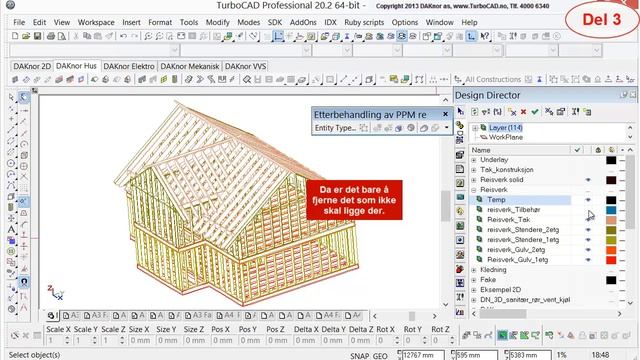This screenshot has width=640, height=360.
Task: Click the Design Director horizontal scrollbar thumb
Action: pyautogui.click(x=503, y=314)
